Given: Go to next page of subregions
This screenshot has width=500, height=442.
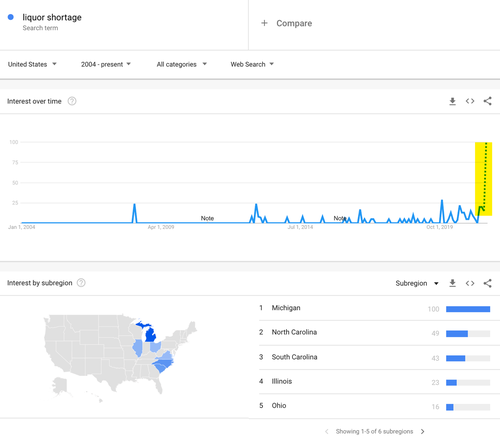Looking at the screenshot, I should click(x=423, y=431).
